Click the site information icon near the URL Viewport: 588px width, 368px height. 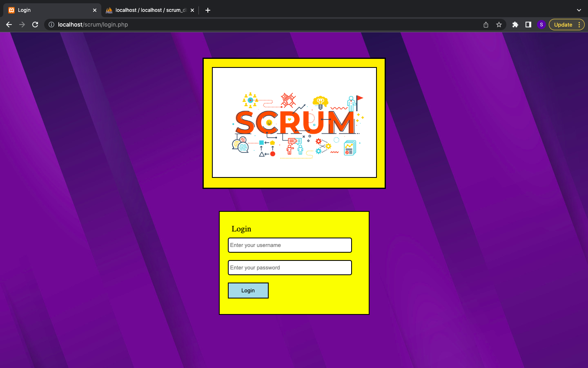tap(51, 25)
